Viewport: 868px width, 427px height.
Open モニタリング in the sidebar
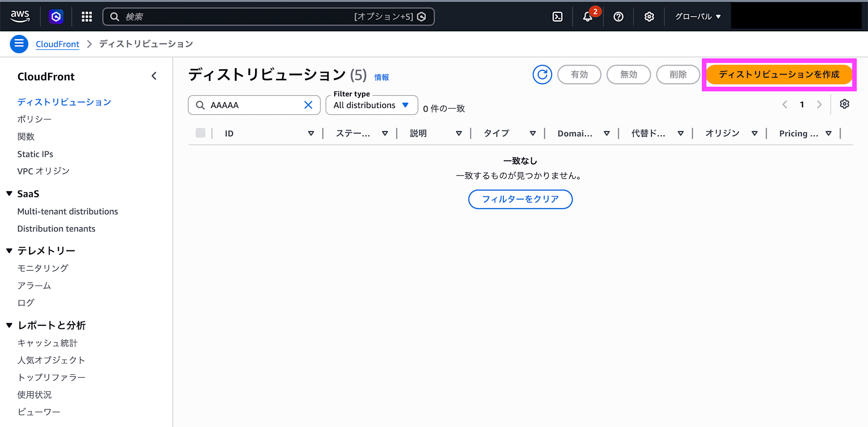(43, 268)
